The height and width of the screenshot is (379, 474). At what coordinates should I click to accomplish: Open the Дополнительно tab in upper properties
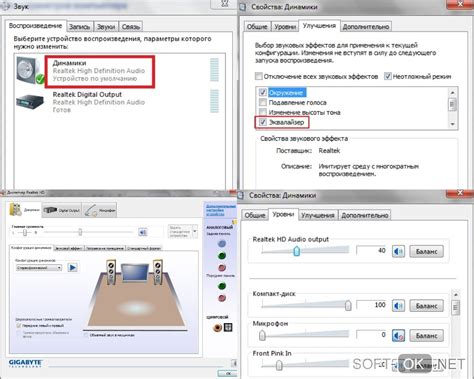(x=366, y=27)
